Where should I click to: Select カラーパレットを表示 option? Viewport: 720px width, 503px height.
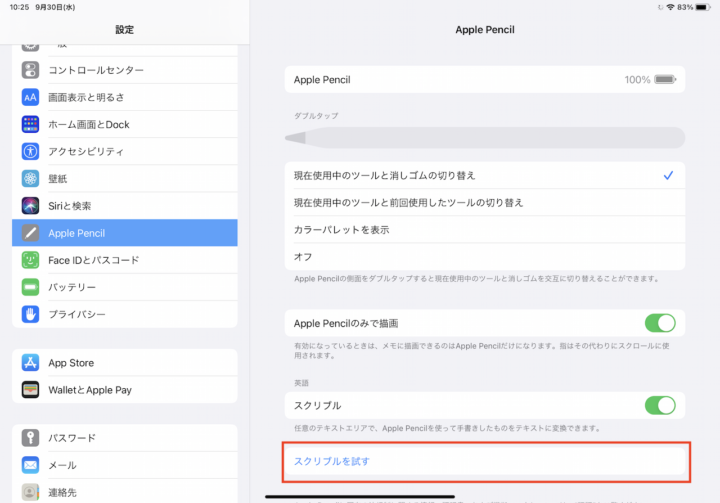485,230
